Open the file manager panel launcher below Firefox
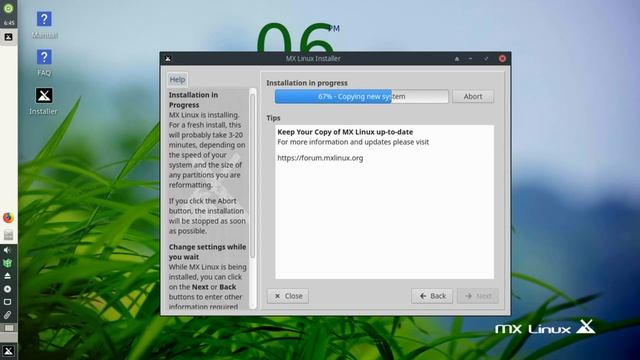Viewport: 640px width, 360px height. click(x=8, y=235)
